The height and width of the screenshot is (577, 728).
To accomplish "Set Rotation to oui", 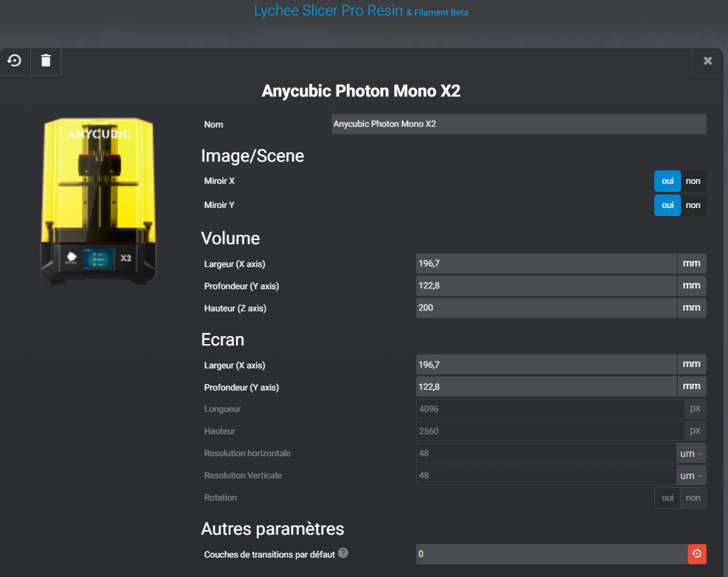I will click(668, 498).
